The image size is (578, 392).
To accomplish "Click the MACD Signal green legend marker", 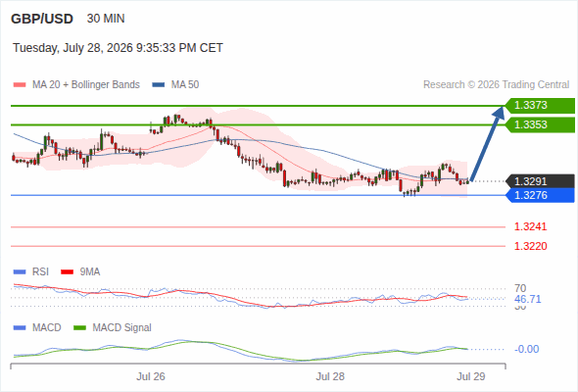I will 79,328.
